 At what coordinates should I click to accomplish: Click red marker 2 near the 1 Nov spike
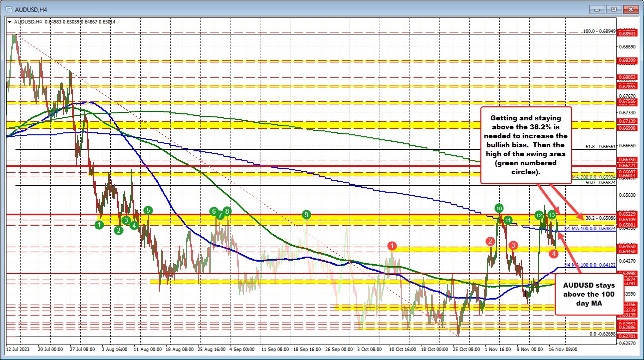489,242
